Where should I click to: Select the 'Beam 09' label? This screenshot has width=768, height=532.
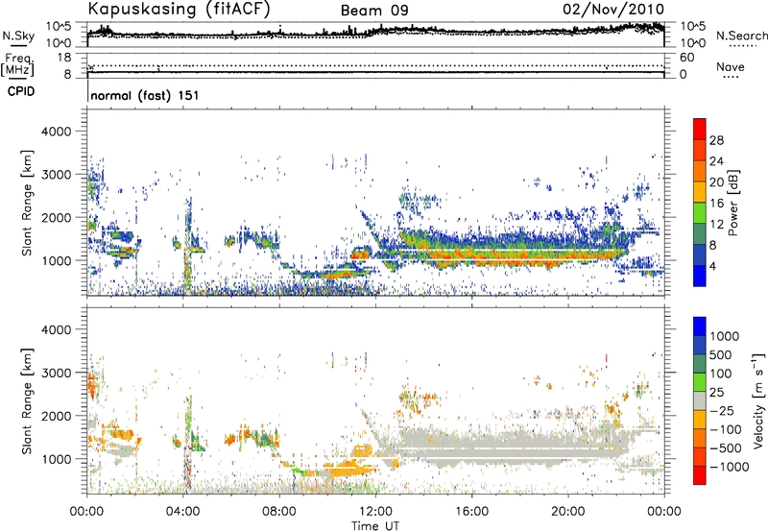pyautogui.click(x=374, y=11)
